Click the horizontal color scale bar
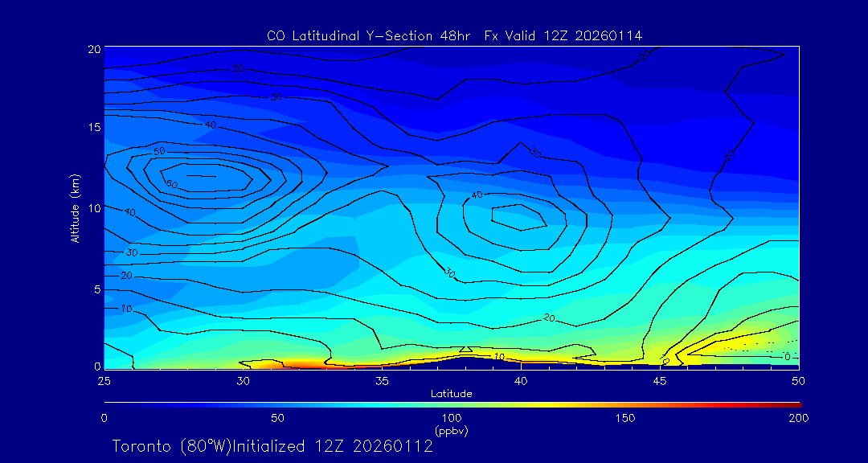The image size is (868, 463). tap(452, 405)
